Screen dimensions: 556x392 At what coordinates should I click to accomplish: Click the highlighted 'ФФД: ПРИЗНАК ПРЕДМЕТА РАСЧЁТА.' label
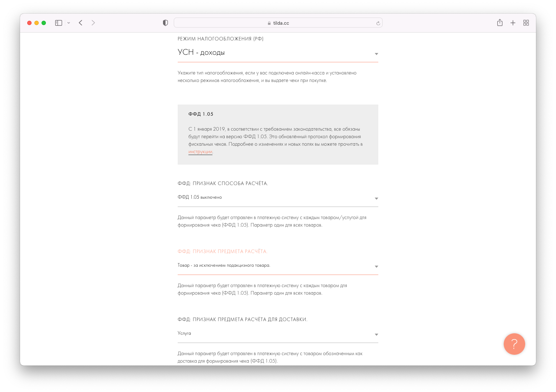(222, 251)
